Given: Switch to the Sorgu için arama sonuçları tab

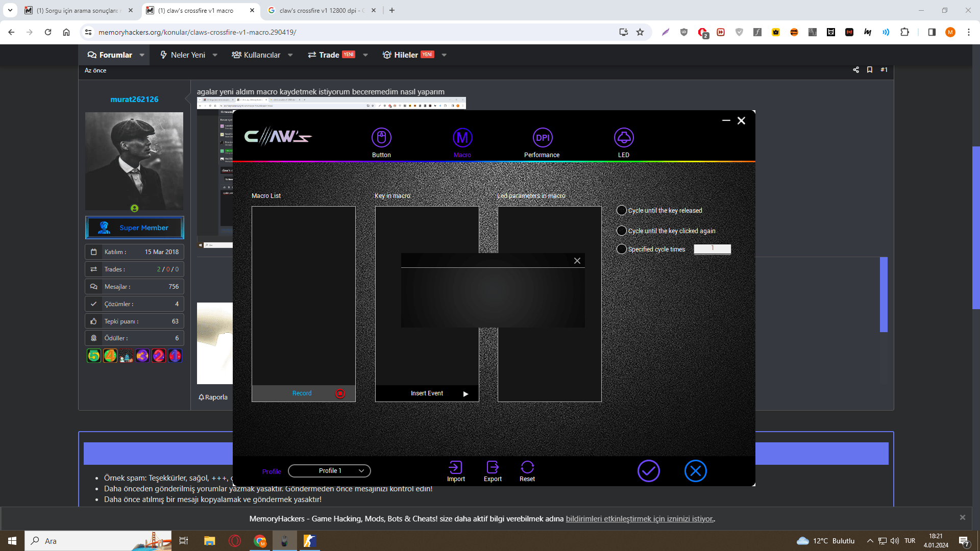Looking at the screenshot, I should click(x=78, y=10).
